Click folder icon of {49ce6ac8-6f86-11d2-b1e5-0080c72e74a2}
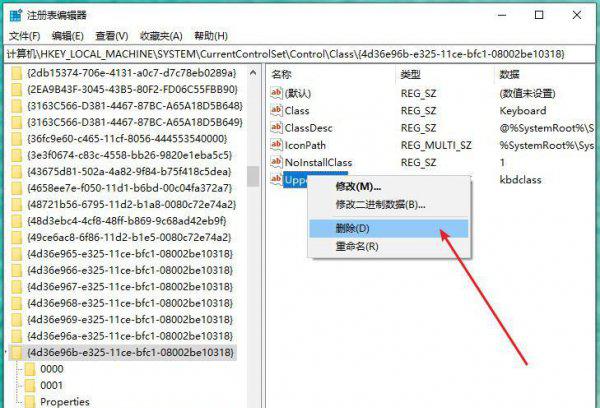600x408 pixels. point(16,237)
